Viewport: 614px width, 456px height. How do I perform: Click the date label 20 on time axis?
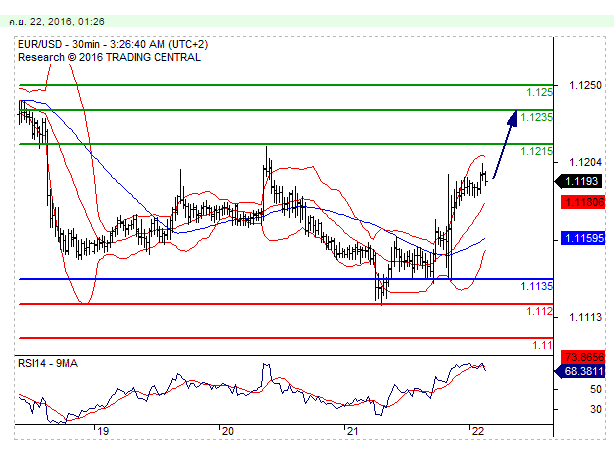228,431
